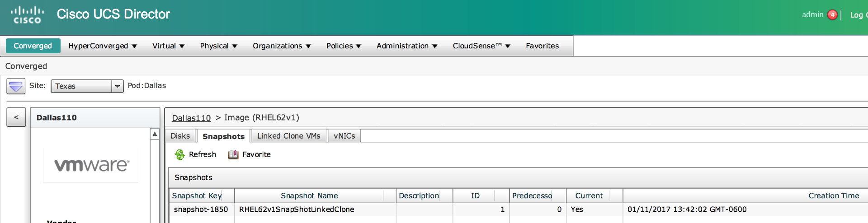The height and width of the screenshot is (223, 868).
Task: Toggle the site filter panel icon
Action: (x=16, y=86)
